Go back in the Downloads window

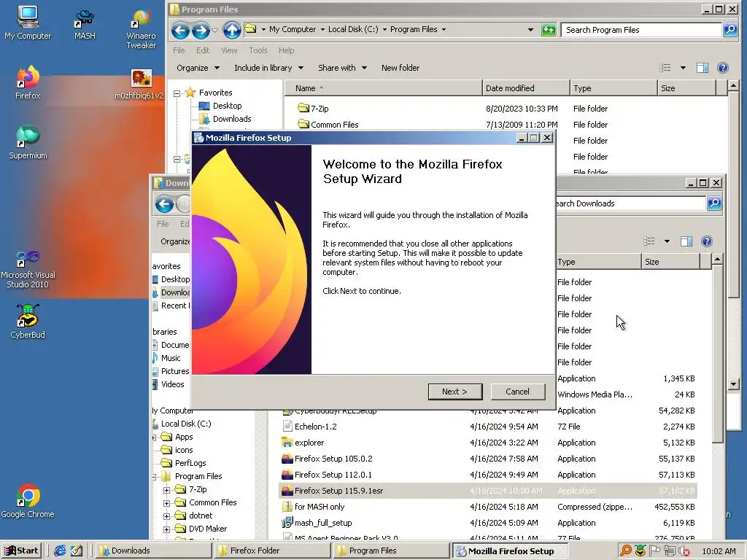(x=164, y=204)
